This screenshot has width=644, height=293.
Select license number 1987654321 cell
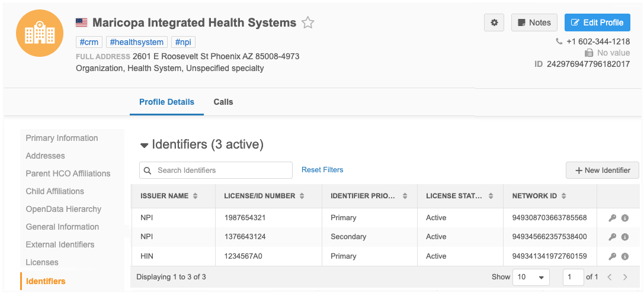(x=245, y=218)
